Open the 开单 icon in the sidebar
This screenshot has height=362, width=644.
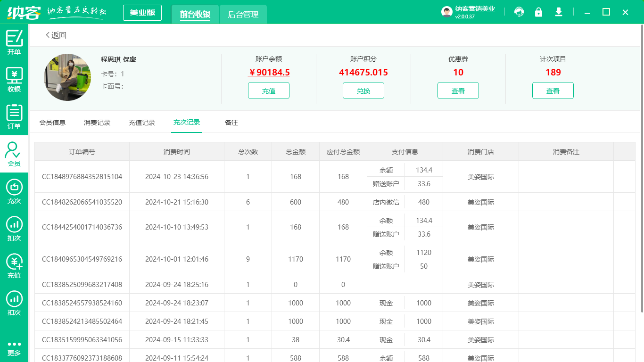tap(14, 42)
